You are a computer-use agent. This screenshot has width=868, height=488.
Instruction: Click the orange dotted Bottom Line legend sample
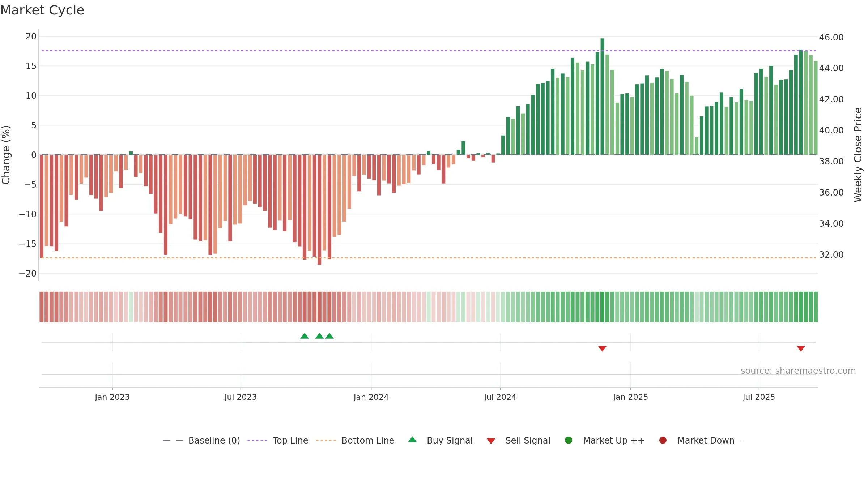326,440
